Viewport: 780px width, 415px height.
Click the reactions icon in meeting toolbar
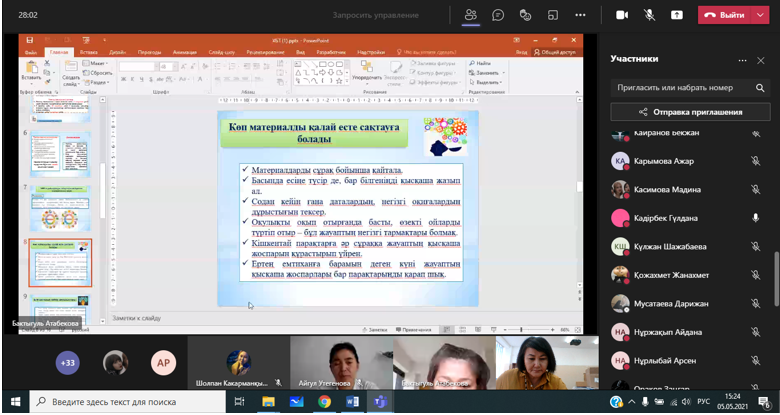[x=524, y=15]
